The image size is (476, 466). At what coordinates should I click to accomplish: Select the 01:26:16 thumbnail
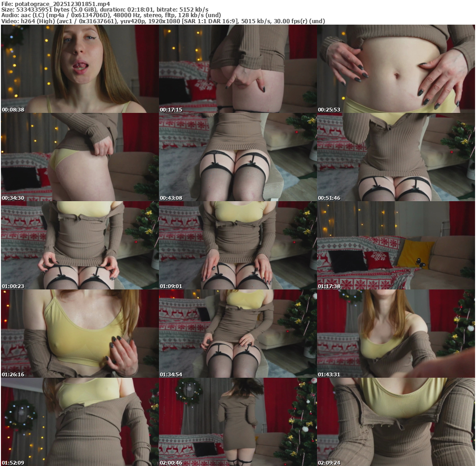pyautogui.click(x=79, y=334)
